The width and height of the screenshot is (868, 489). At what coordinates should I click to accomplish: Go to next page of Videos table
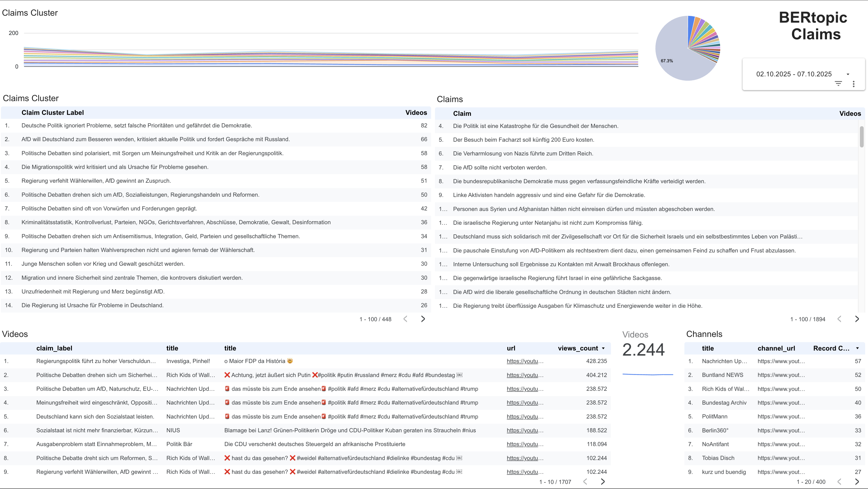[602, 482]
